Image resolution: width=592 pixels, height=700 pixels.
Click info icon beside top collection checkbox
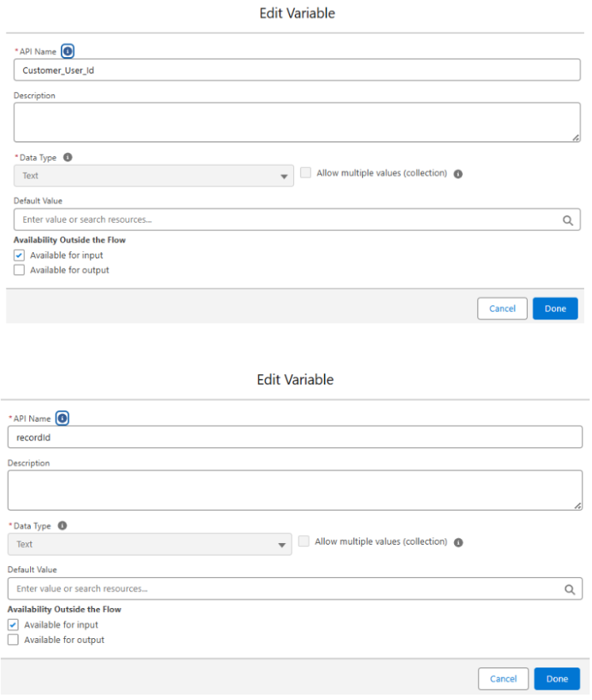pos(458,173)
